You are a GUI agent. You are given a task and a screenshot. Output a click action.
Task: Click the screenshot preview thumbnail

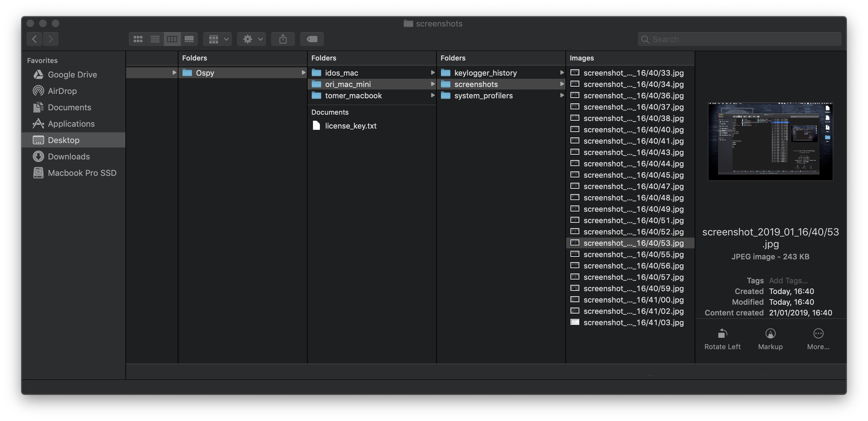(x=770, y=141)
